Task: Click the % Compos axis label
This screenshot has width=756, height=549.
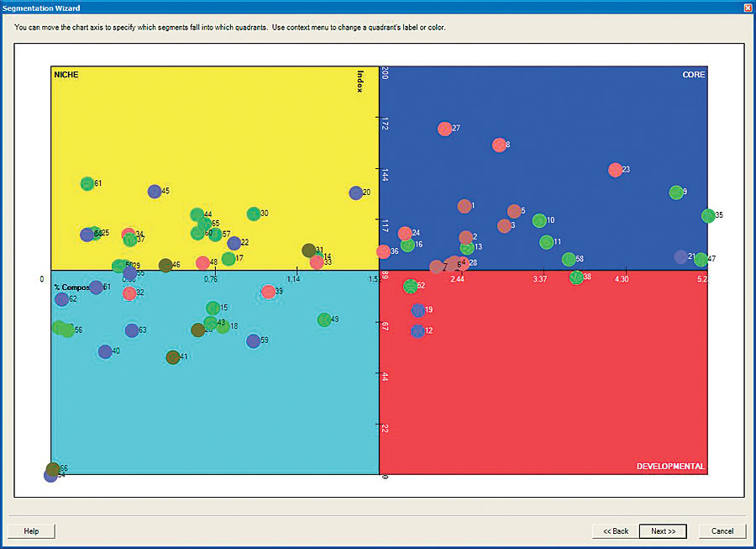Action: (72, 288)
